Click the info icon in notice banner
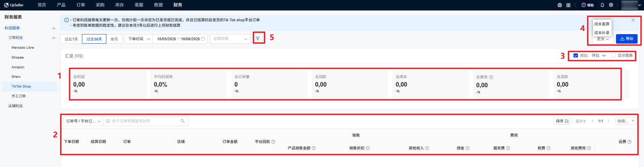 click(x=66, y=20)
